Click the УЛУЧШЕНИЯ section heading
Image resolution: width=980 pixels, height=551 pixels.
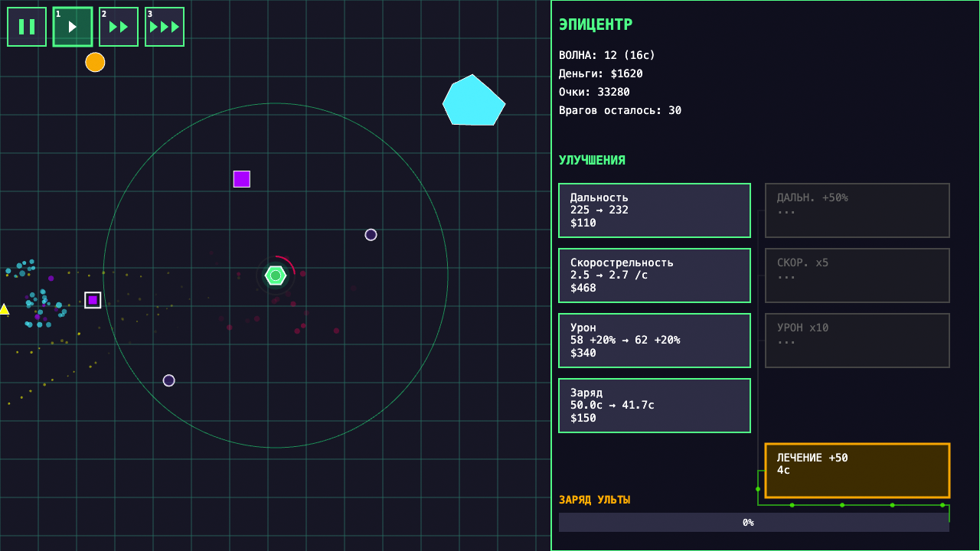[x=592, y=160]
